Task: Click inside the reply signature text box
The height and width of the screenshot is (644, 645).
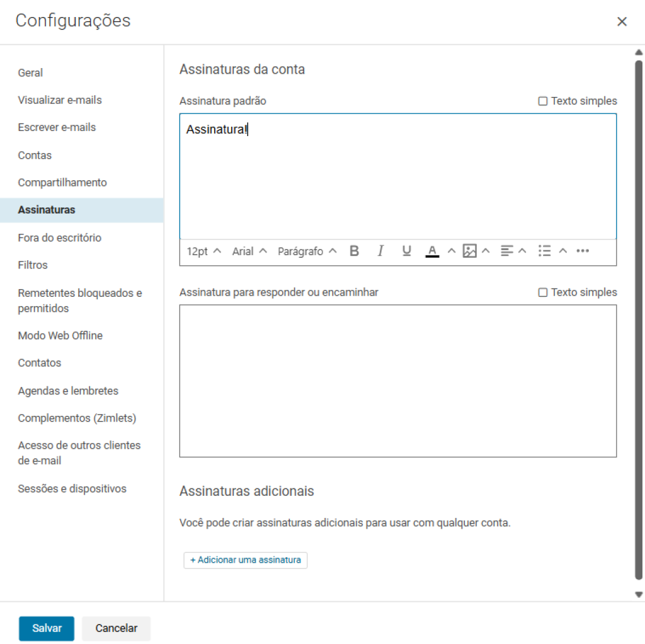Action: coord(397,381)
